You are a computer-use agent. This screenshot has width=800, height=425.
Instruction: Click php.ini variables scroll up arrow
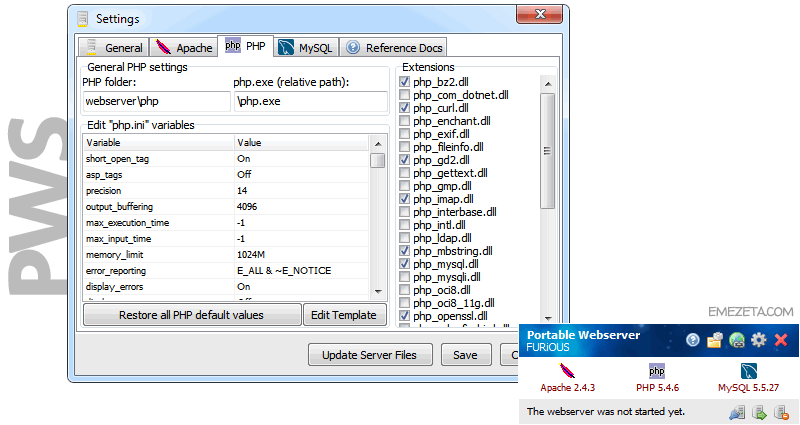point(378,143)
